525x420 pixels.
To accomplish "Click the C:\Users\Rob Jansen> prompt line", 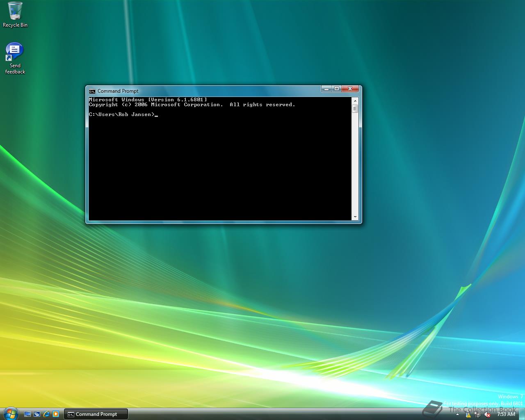I will [123, 114].
